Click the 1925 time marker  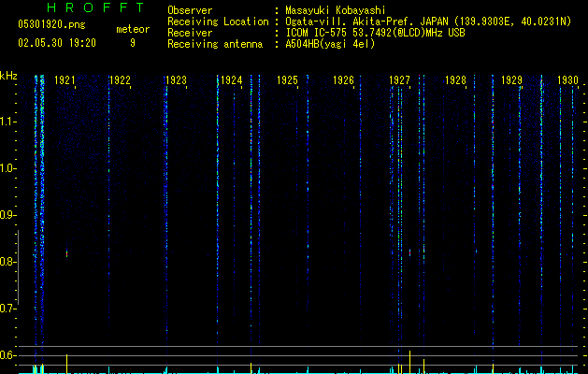coord(288,80)
